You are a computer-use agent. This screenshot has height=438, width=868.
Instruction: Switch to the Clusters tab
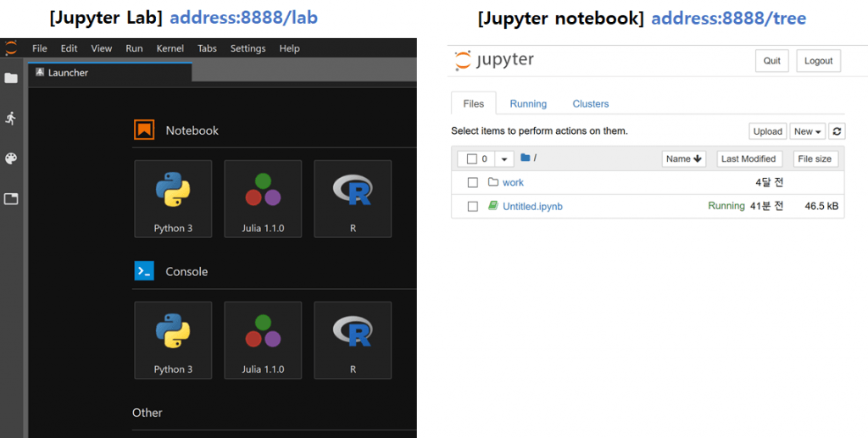591,103
